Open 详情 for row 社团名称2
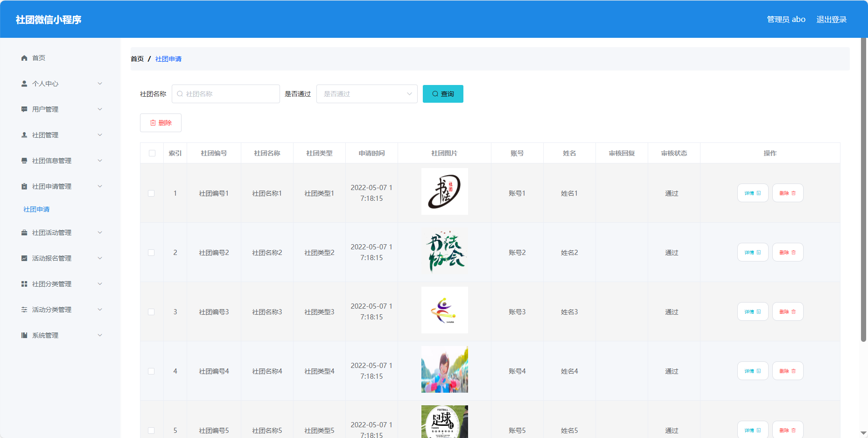The width and height of the screenshot is (868, 438). 753,252
